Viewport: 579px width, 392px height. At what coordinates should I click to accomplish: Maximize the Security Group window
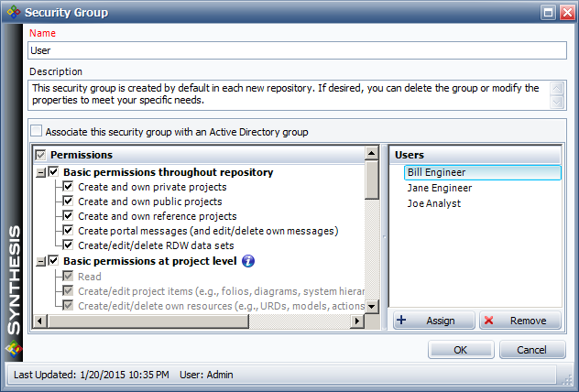546,12
